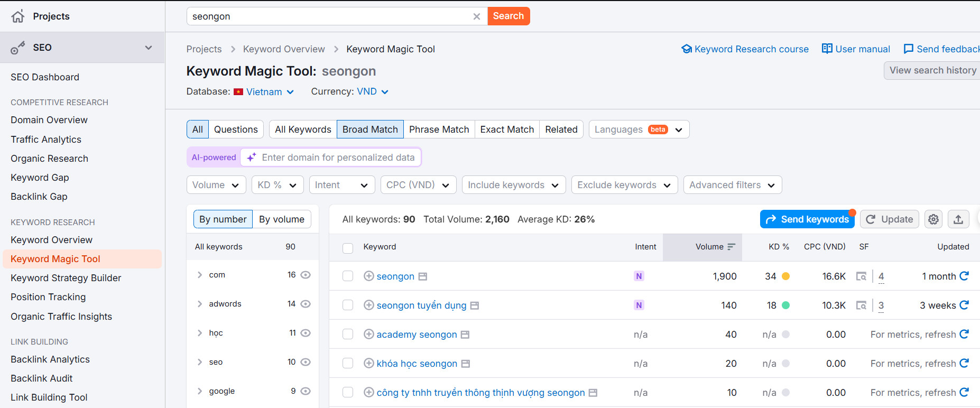
Task: Open table settings gear icon
Action: point(933,219)
